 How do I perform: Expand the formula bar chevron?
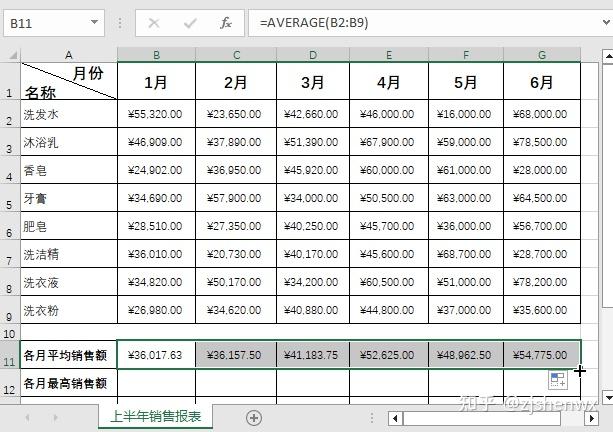(x=606, y=23)
